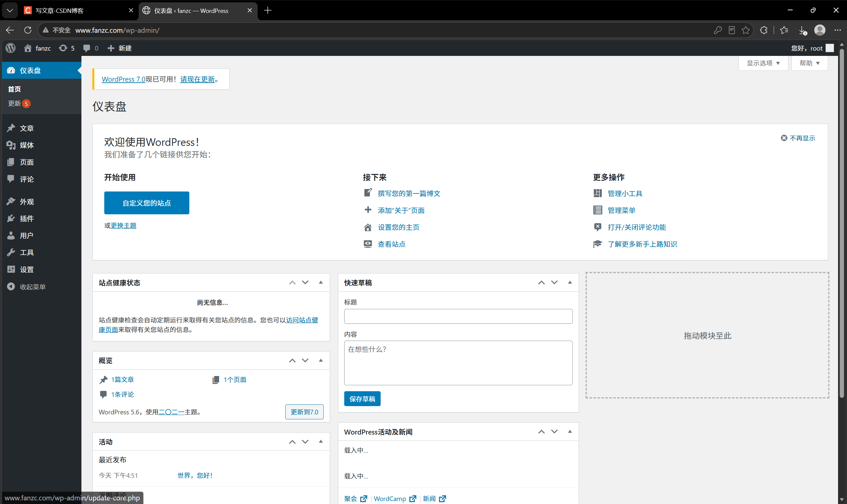Click the 标题 title input field
This screenshot has height=504, width=847.
[x=458, y=316]
